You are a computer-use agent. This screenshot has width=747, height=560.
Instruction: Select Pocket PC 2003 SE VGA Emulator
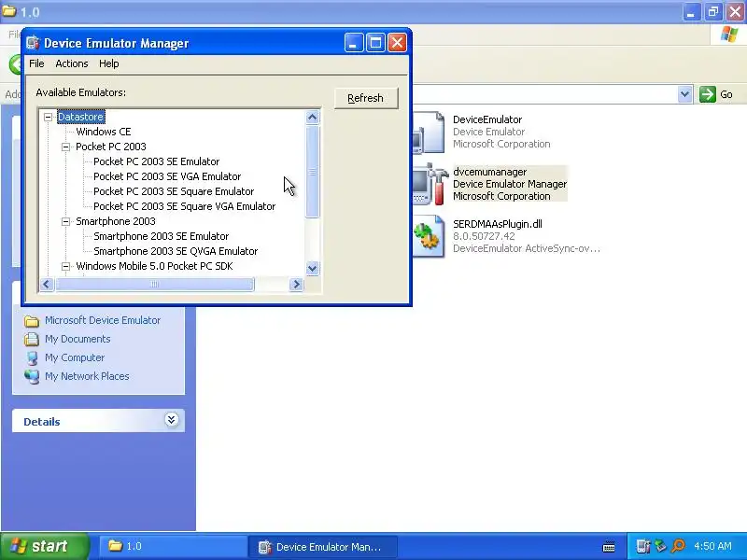(x=167, y=176)
